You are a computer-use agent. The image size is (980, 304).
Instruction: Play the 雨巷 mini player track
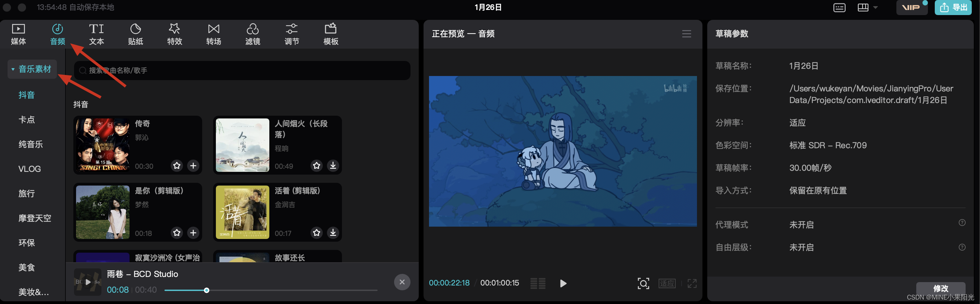88,282
